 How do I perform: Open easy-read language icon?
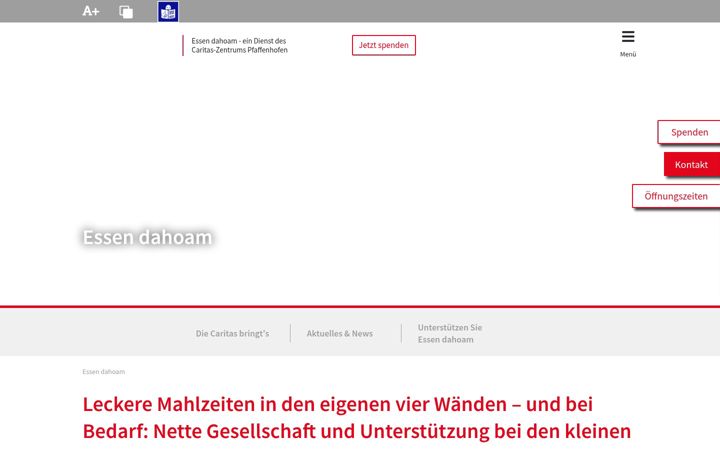coord(168,11)
